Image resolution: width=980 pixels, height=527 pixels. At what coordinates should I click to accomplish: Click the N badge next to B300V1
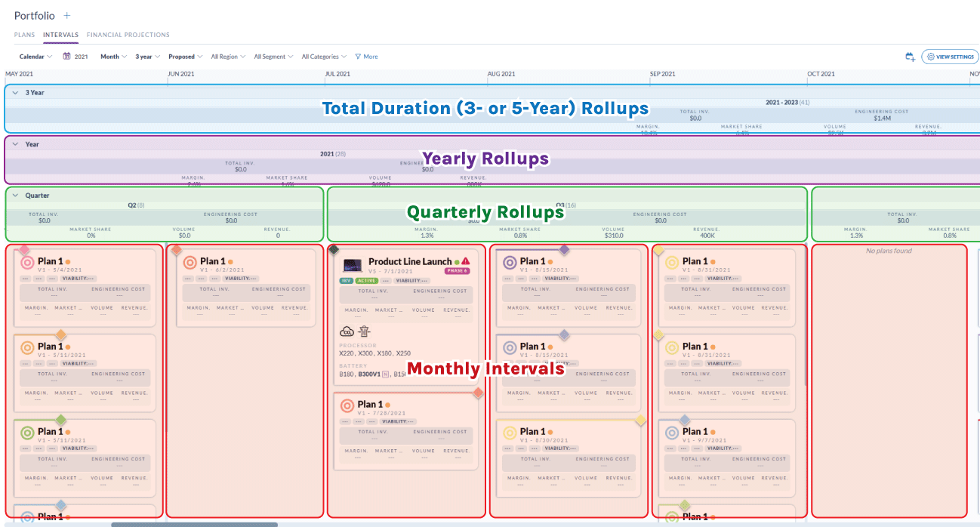[x=385, y=374]
